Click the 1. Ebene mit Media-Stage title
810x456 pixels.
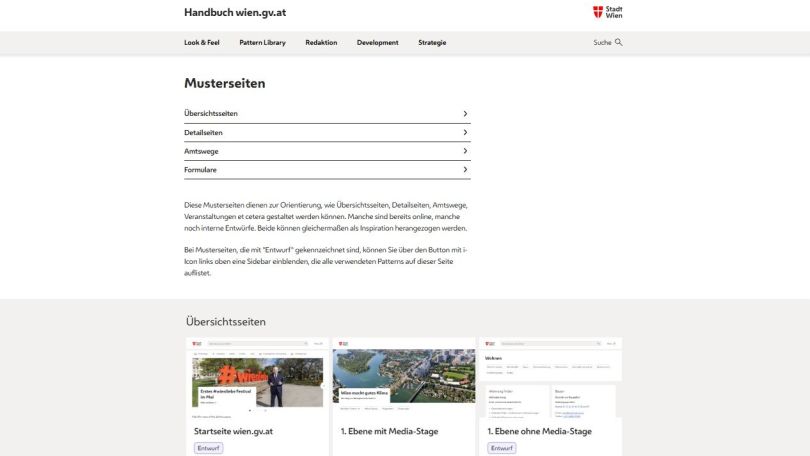(390, 431)
